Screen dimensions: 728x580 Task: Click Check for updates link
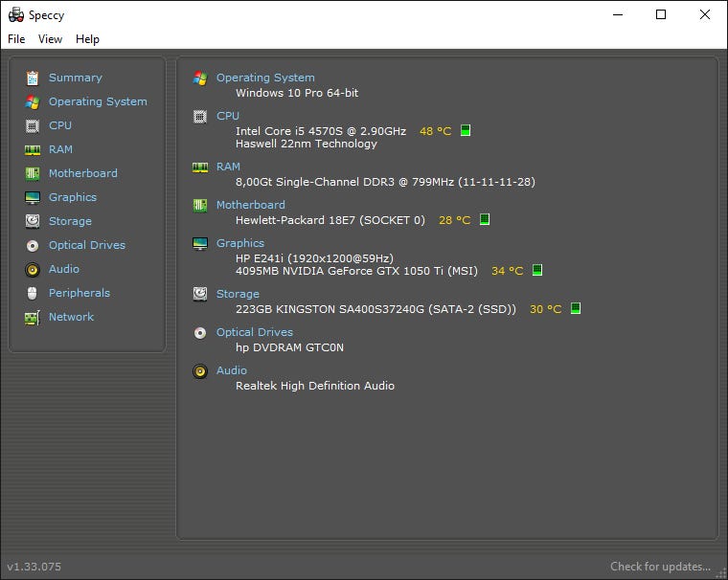pos(660,567)
